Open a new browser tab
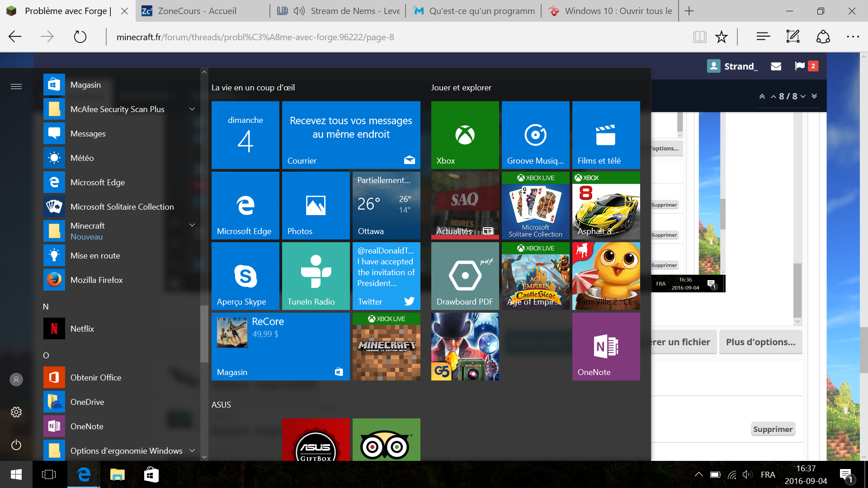The height and width of the screenshot is (488, 868). click(x=689, y=11)
